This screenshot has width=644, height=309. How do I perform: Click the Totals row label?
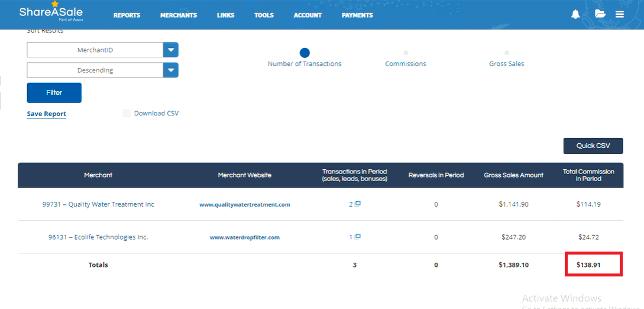98,265
